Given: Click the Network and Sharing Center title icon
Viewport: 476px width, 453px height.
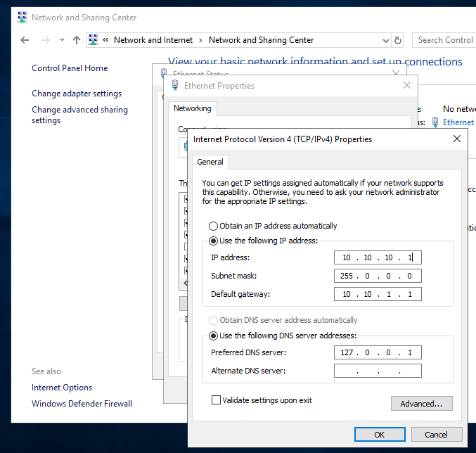Looking at the screenshot, I should click(x=22, y=18).
